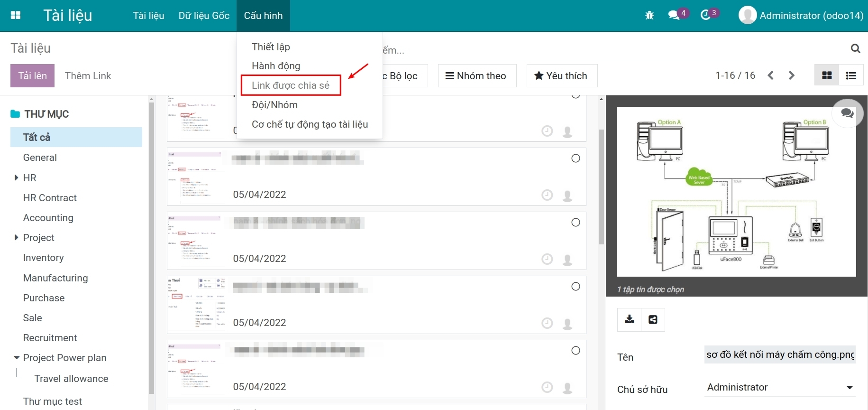
Task: Choose Thiết lập from the menu
Action: [271, 47]
